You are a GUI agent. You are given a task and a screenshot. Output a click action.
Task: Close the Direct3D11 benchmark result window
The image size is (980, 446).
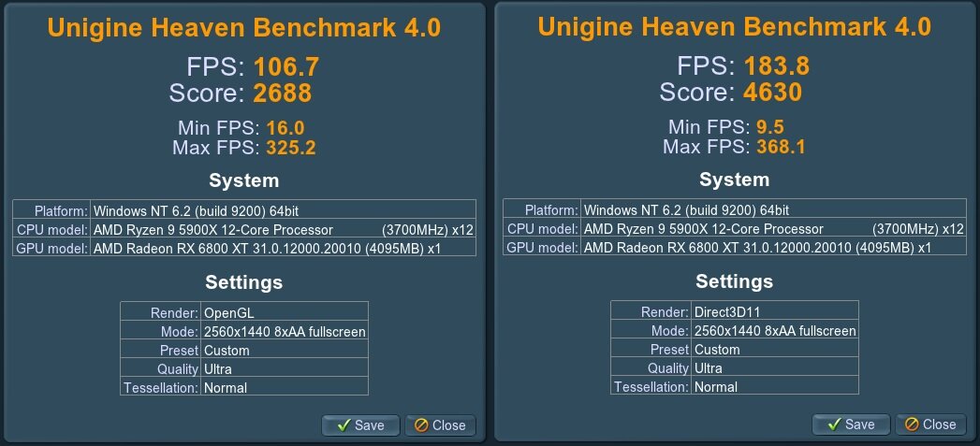[930, 424]
